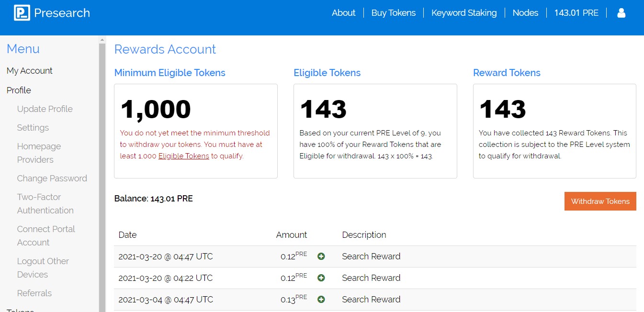Select Connect Portal Account
Image resolution: width=644 pixels, height=312 pixels.
tap(46, 236)
